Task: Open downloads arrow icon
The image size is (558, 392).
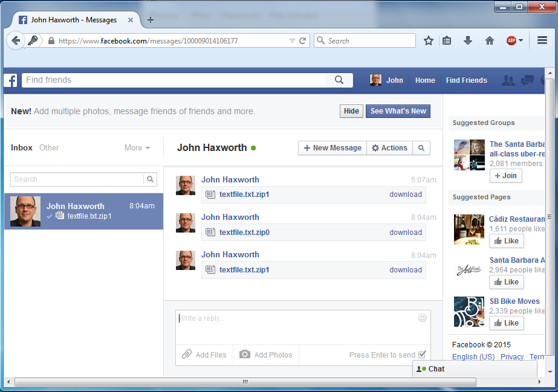Action: click(x=468, y=40)
